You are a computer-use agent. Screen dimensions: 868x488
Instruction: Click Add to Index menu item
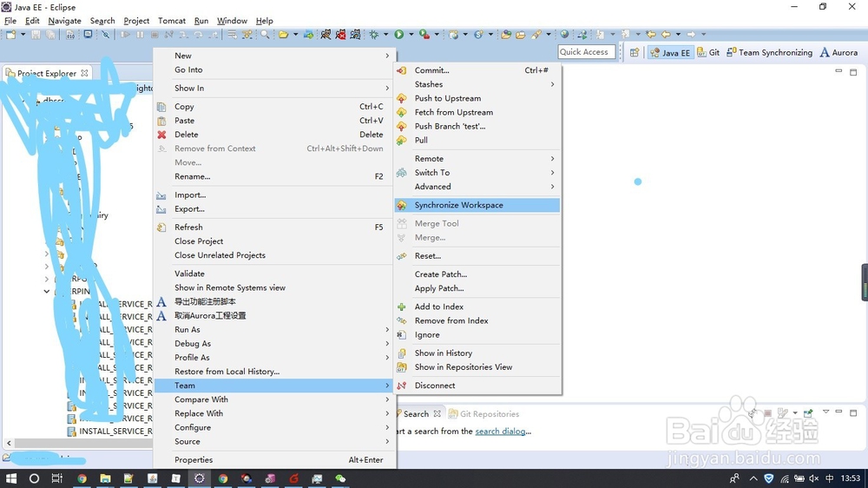point(477,307)
